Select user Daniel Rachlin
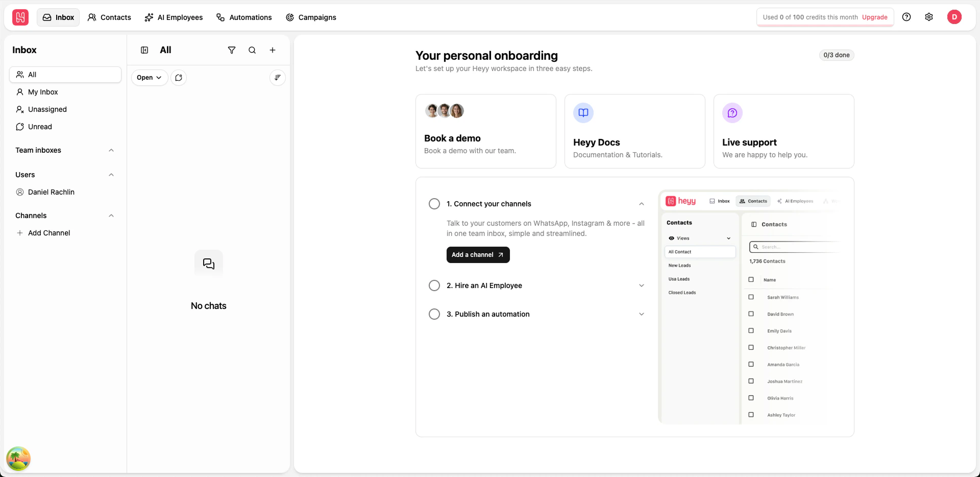Image resolution: width=980 pixels, height=477 pixels. [65, 192]
